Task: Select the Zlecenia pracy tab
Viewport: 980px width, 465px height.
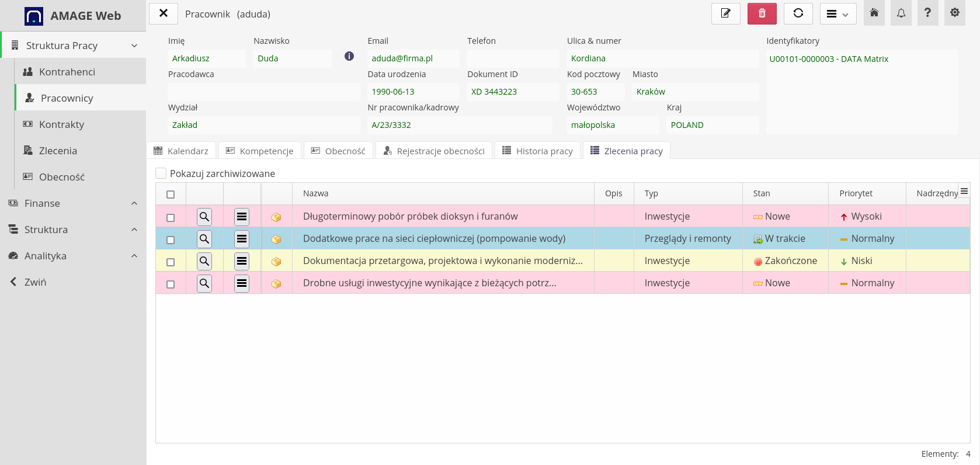Action: point(627,151)
